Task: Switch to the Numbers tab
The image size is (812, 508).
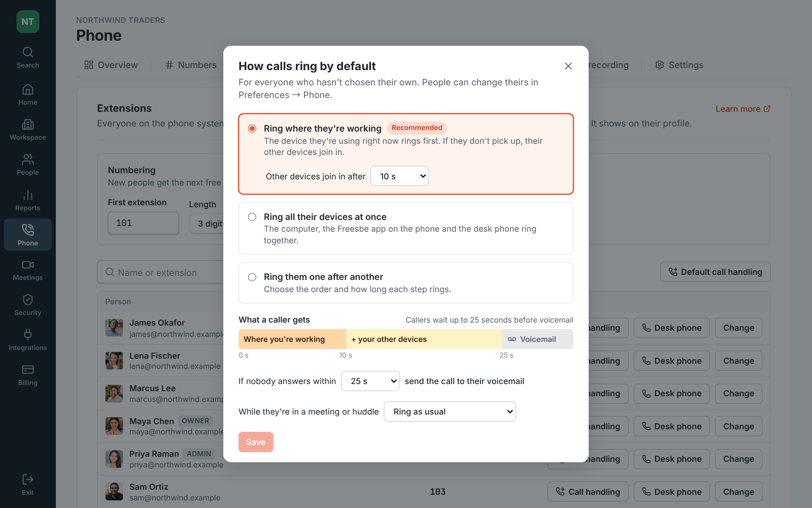Action: click(191, 65)
